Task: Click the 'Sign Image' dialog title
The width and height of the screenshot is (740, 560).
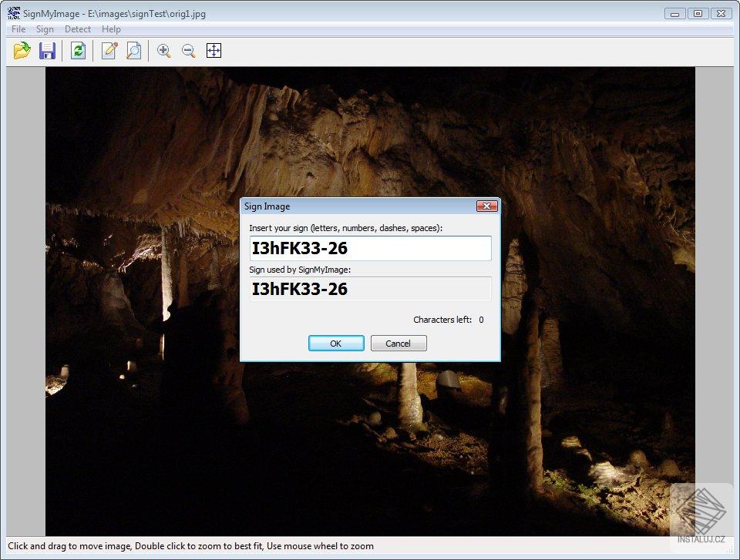Action: (267, 206)
